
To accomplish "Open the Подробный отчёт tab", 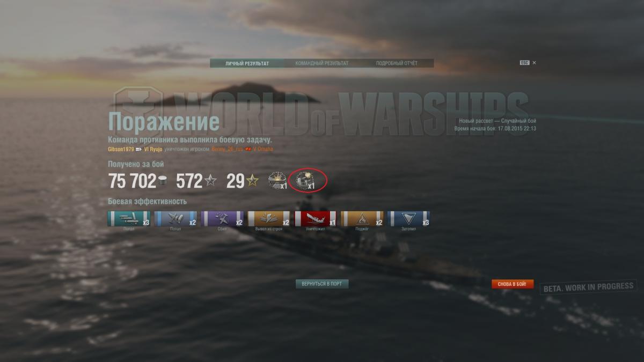I will click(x=397, y=63).
